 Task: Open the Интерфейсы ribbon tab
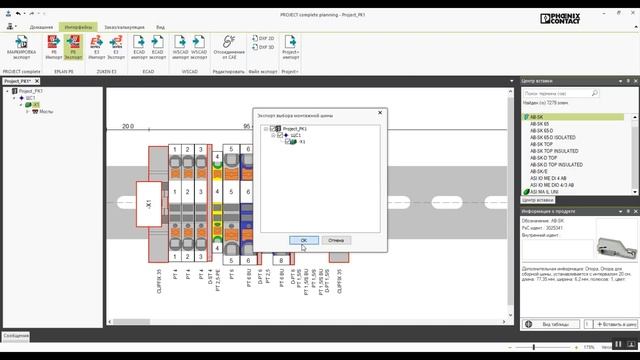pos(78,27)
